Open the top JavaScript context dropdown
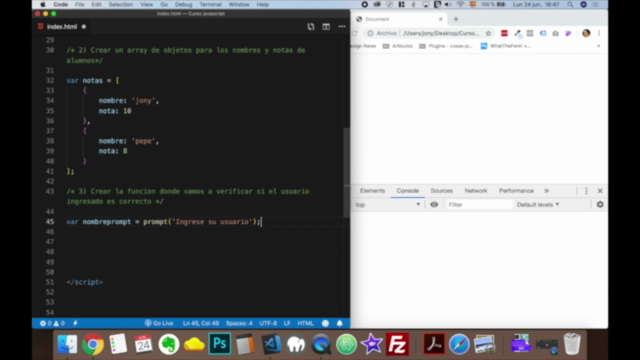This screenshot has width=640, height=360. [x=388, y=204]
